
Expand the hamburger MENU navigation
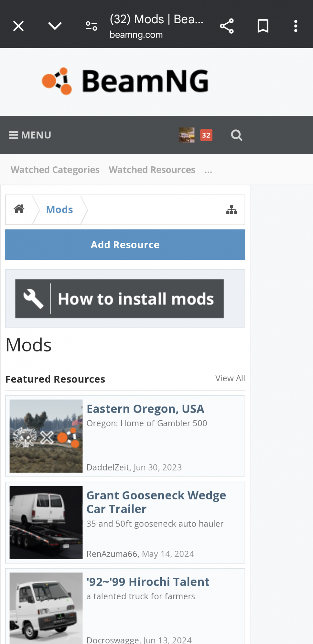[x=30, y=135]
